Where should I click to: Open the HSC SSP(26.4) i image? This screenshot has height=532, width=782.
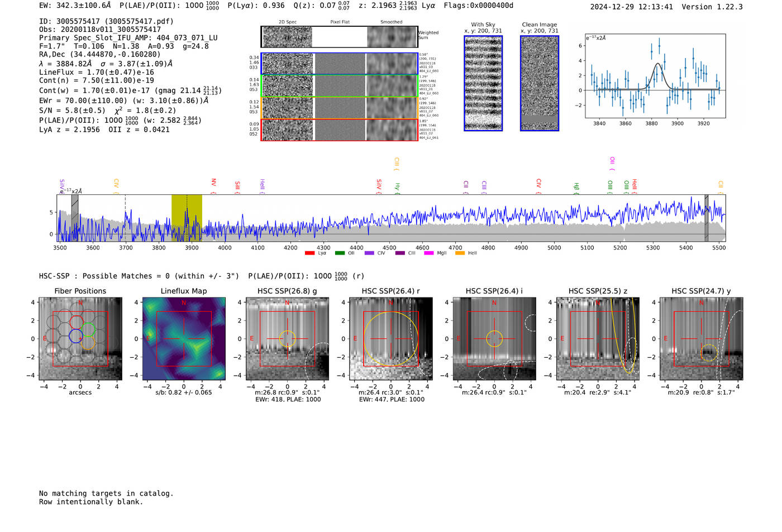point(494,338)
